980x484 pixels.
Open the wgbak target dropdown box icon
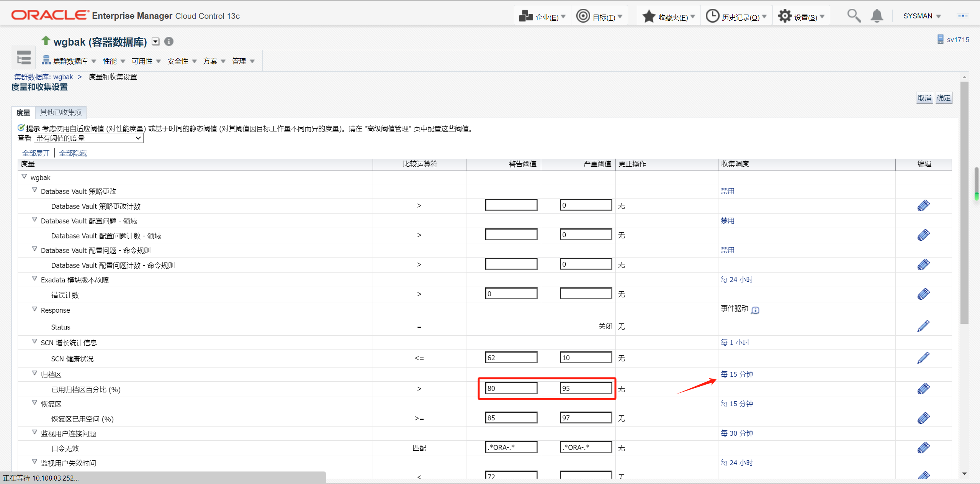click(155, 41)
